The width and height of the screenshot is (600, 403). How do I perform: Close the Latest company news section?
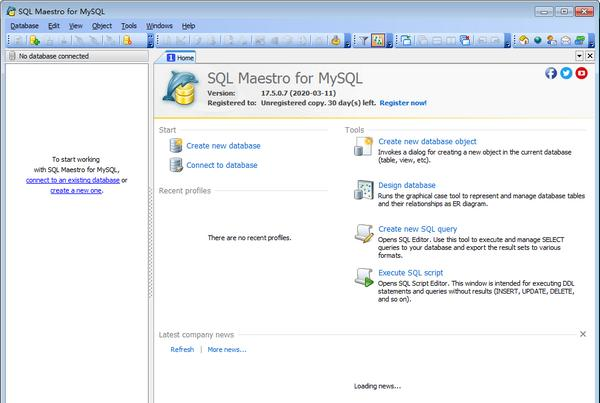pos(583,334)
